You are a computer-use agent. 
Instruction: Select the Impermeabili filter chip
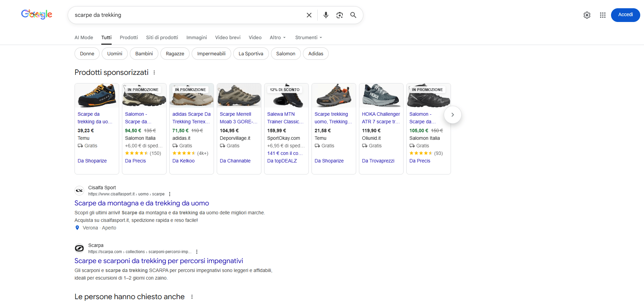212,54
